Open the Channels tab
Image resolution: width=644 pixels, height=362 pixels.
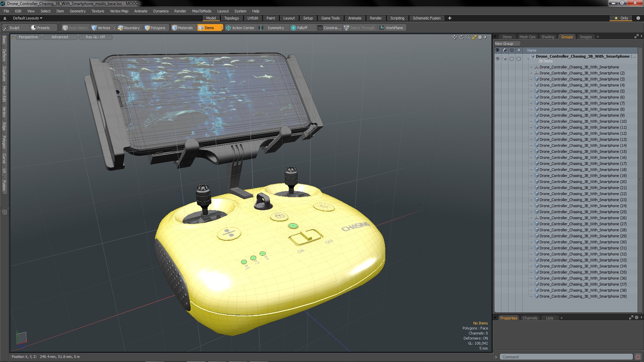pos(530,318)
